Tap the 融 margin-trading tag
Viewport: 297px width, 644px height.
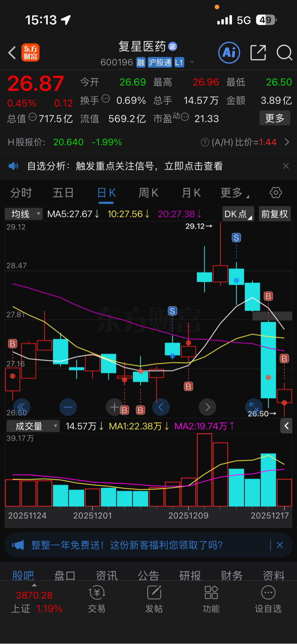pos(141,62)
